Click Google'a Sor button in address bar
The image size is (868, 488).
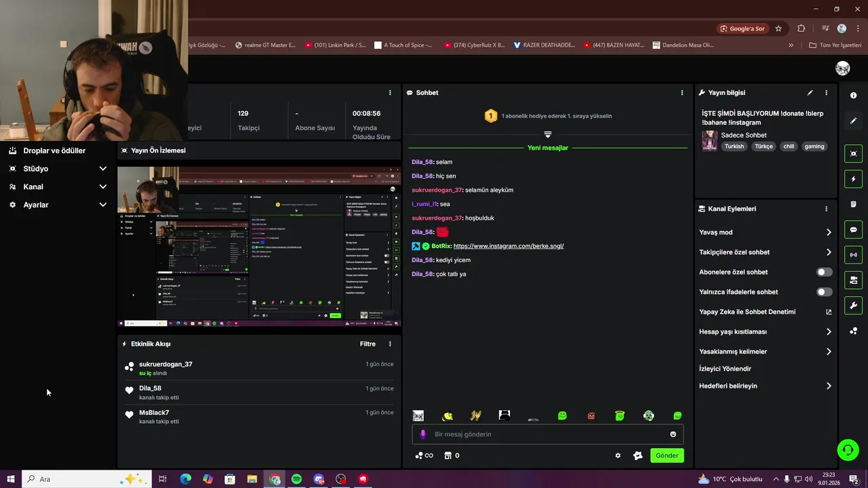tap(743, 28)
